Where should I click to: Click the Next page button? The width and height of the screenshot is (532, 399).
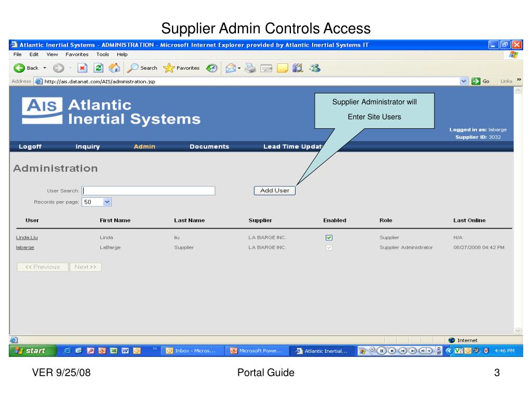coord(86,267)
